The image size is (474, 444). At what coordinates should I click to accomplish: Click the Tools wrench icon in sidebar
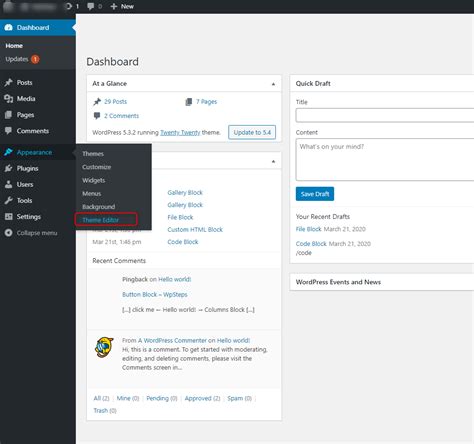8,200
